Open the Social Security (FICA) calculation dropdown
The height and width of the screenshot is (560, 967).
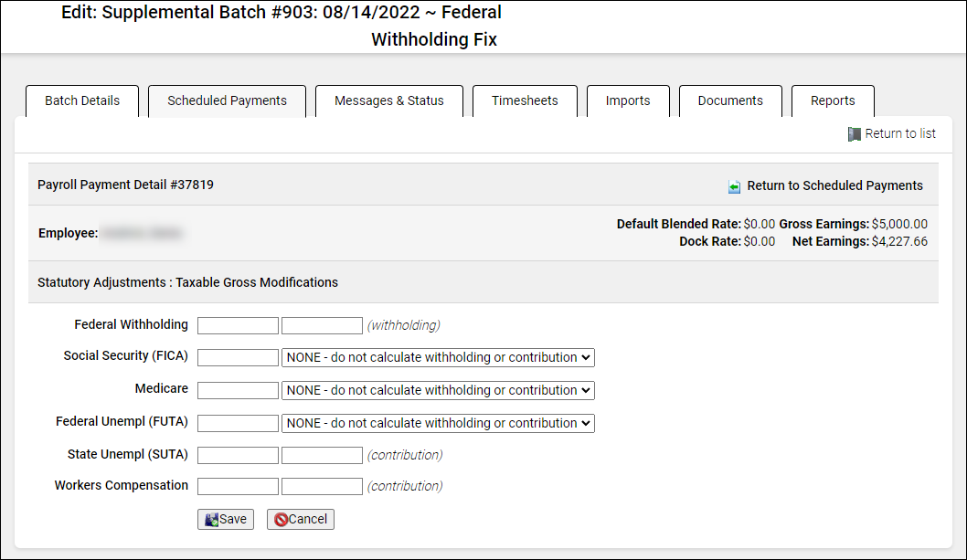tap(438, 357)
